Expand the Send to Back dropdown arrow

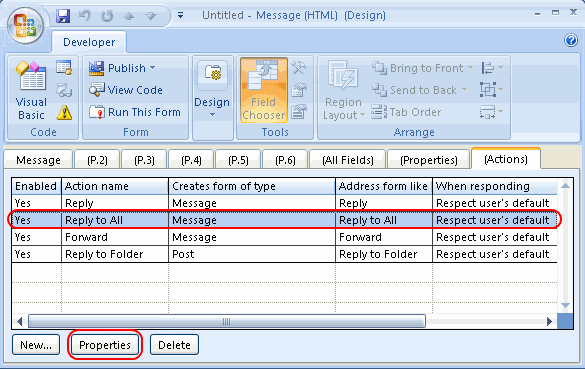click(464, 90)
